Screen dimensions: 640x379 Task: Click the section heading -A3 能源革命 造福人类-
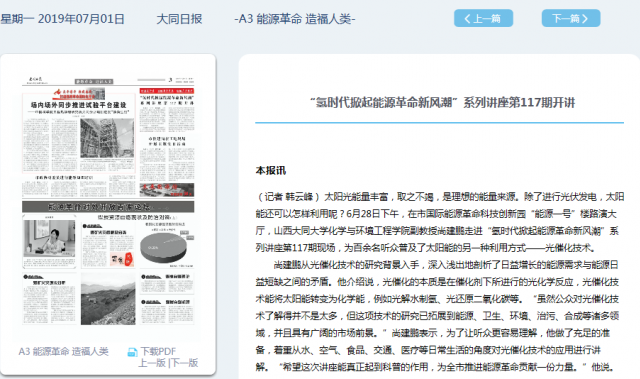(x=295, y=19)
